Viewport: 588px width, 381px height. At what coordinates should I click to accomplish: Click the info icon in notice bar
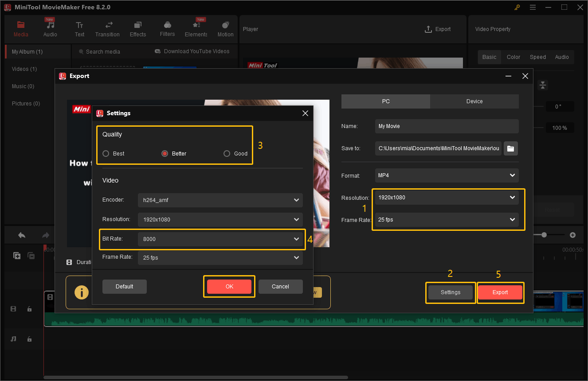pyautogui.click(x=81, y=292)
